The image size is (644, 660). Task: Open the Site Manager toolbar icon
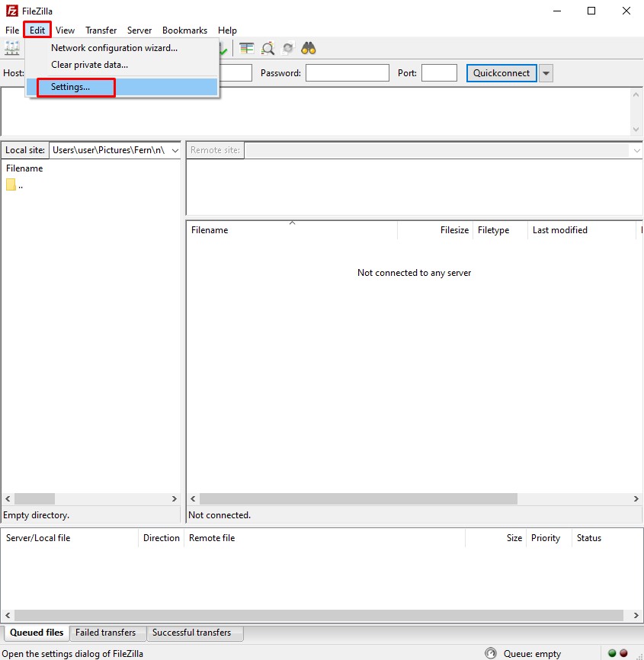pyautogui.click(x=11, y=49)
